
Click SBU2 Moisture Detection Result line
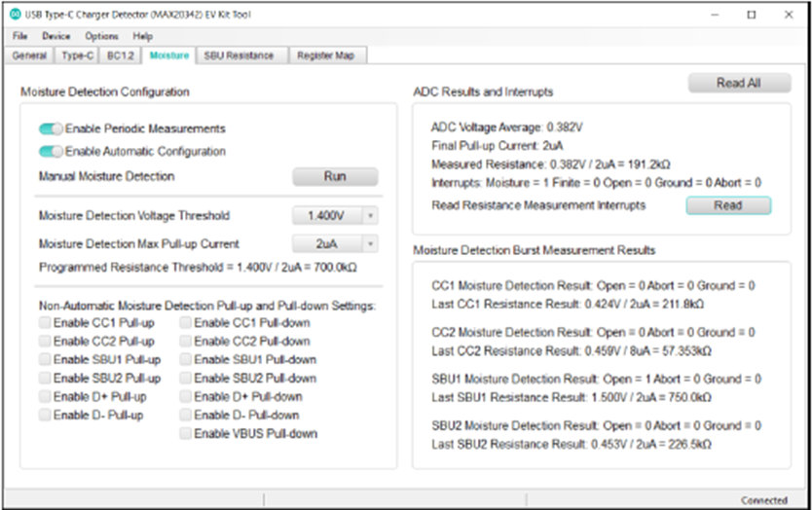point(596,425)
